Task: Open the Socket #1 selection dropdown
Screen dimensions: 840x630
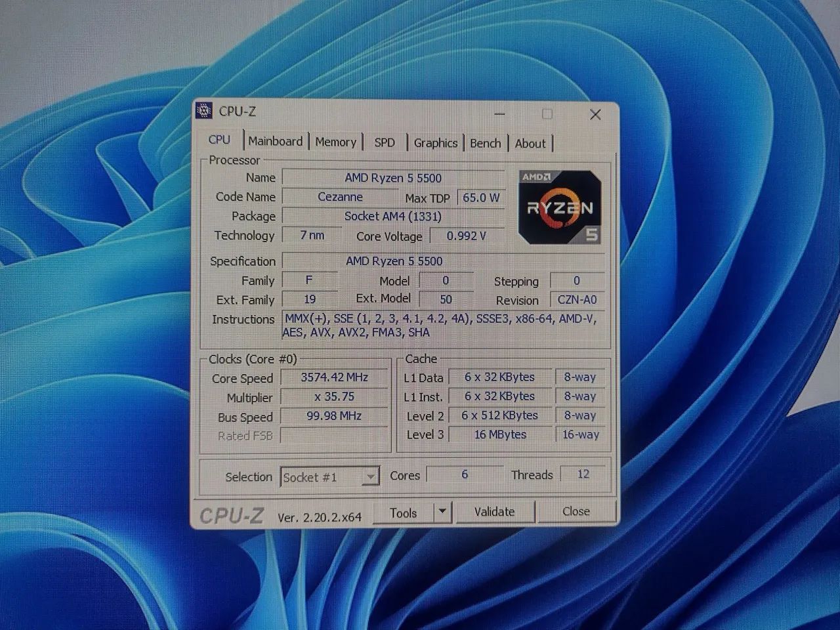Action: [x=329, y=477]
